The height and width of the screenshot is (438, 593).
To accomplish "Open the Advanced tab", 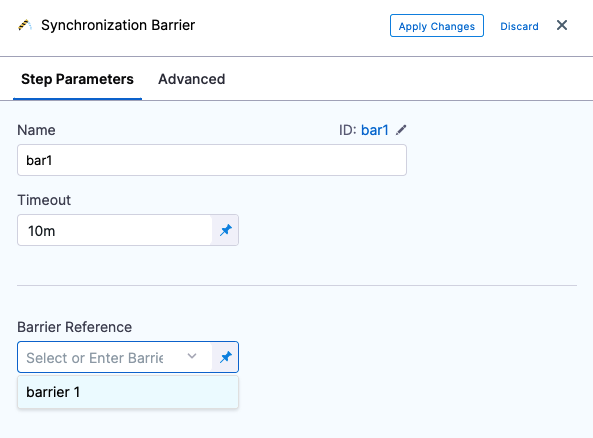I will (191, 79).
